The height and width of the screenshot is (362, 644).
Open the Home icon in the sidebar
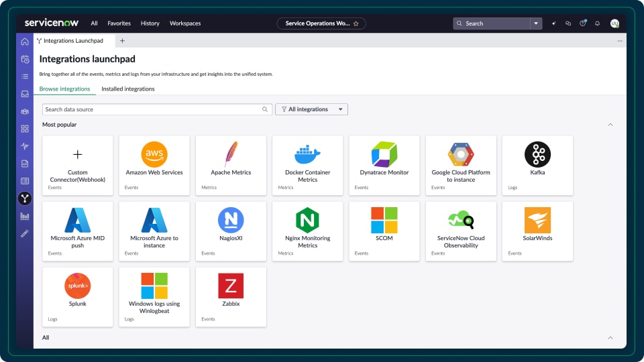point(25,42)
